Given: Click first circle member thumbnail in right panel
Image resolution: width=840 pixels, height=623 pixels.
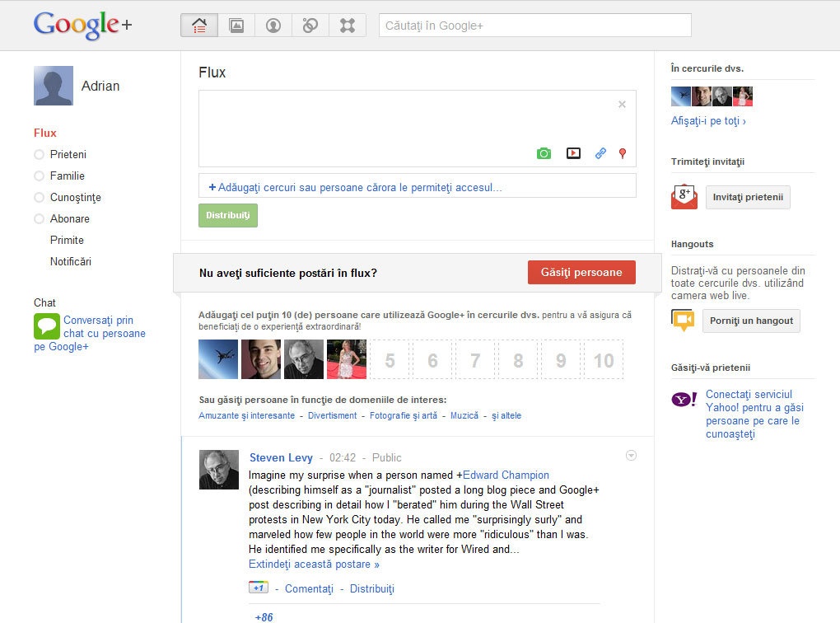Looking at the screenshot, I should coord(681,96).
